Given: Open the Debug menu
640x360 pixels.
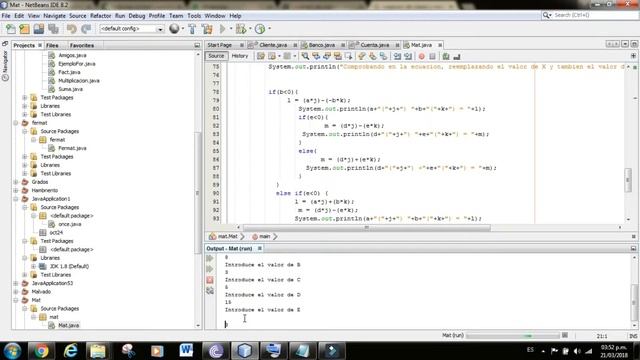Looking at the screenshot, I should 137,16.
